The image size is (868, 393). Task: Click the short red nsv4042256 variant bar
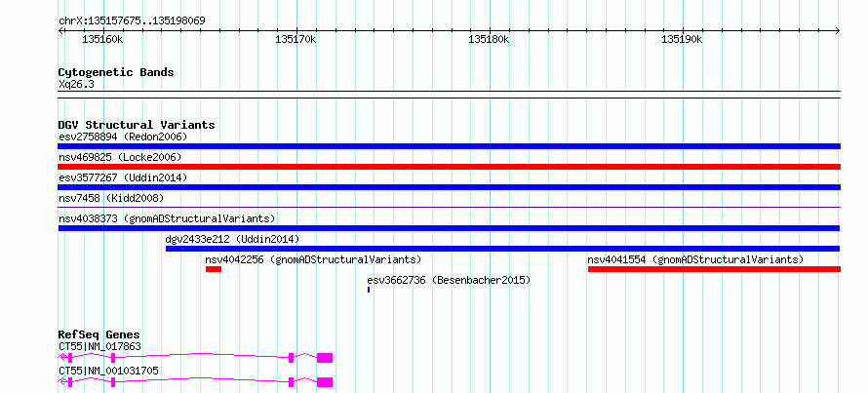click(214, 269)
